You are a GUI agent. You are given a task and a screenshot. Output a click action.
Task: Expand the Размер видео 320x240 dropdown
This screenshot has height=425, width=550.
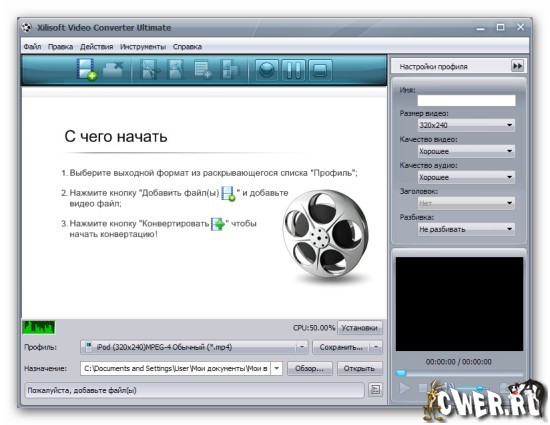point(466,125)
